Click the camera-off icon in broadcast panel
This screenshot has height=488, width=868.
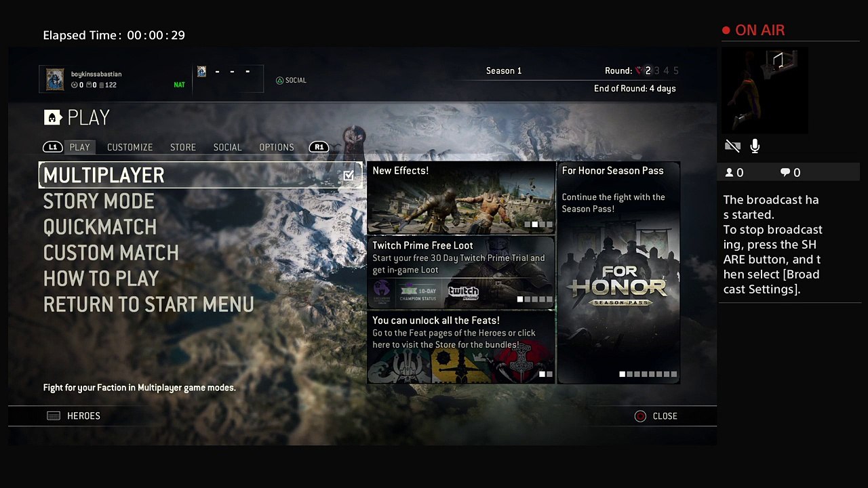click(732, 146)
